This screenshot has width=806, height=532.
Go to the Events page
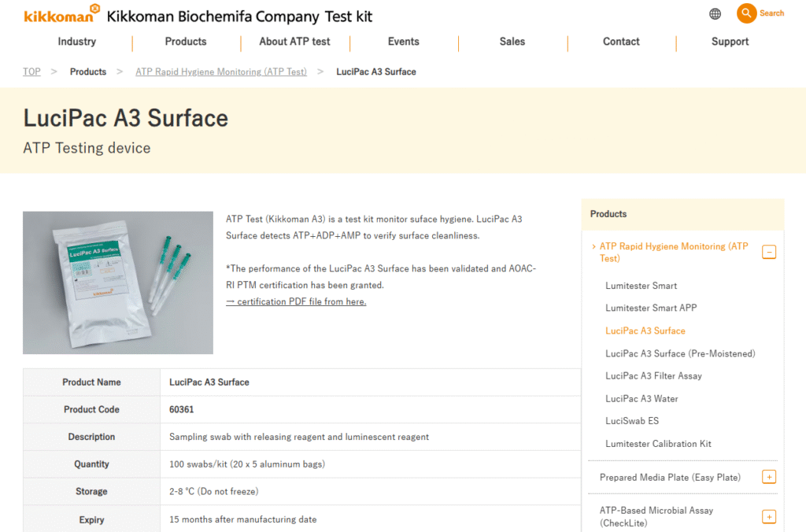coord(403,42)
